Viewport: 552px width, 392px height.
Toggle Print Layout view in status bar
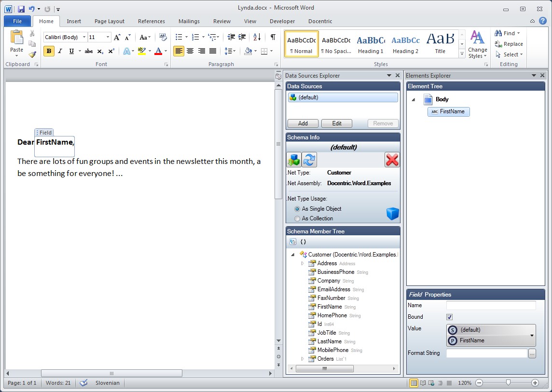pyautogui.click(x=414, y=383)
